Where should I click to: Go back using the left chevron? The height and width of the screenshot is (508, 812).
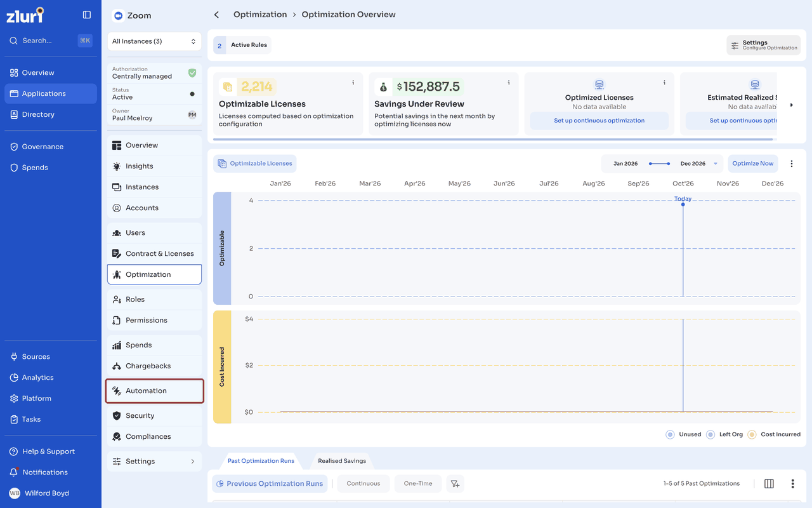point(216,15)
